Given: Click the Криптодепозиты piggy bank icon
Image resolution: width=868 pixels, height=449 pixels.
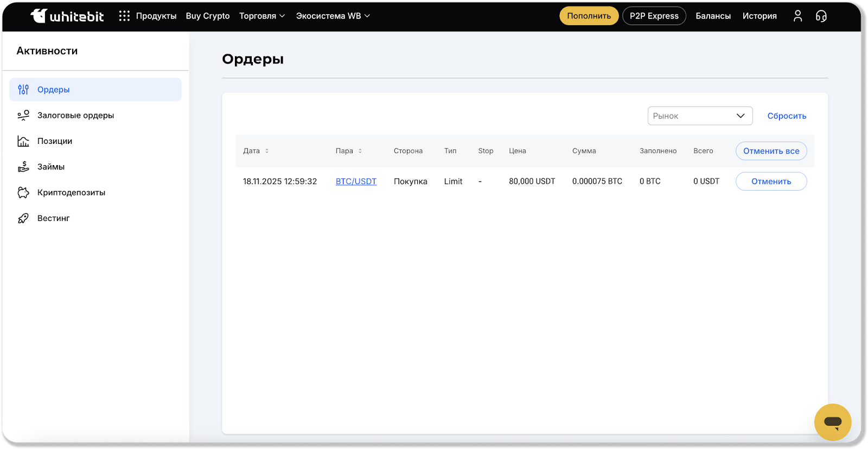Looking at the screenshot, I should (x=23, y=193).
